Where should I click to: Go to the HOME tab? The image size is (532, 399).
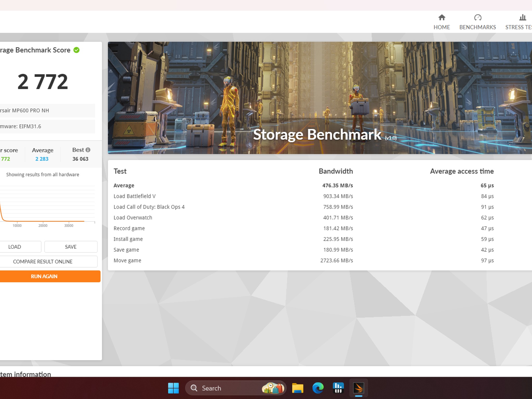coord(442,22)
